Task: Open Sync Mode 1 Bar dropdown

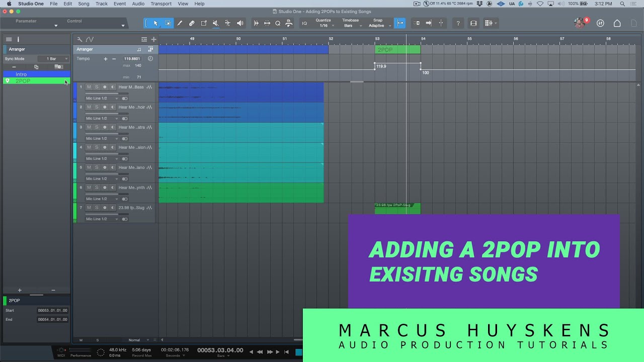Action: click(54, 59)
